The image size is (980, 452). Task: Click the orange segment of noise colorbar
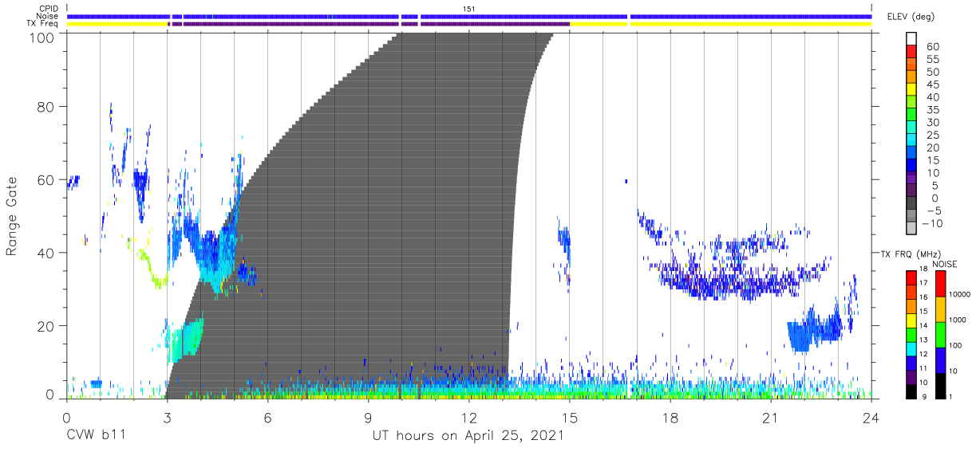[939, 309]
